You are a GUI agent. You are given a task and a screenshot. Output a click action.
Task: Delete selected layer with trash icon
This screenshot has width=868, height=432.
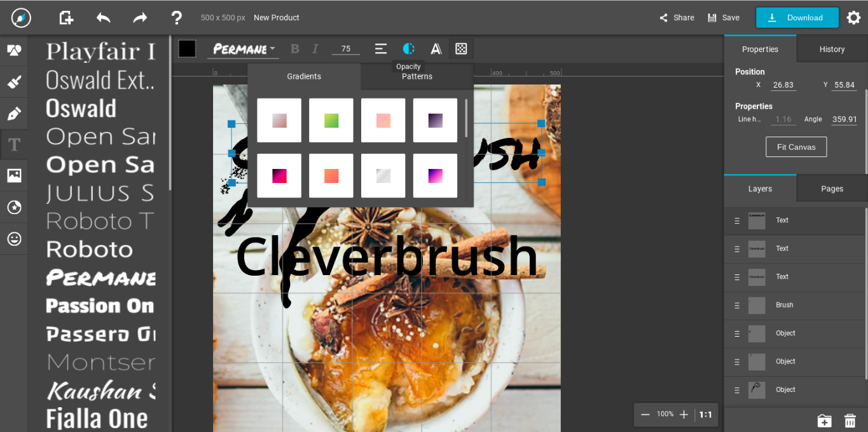[850, 421]
